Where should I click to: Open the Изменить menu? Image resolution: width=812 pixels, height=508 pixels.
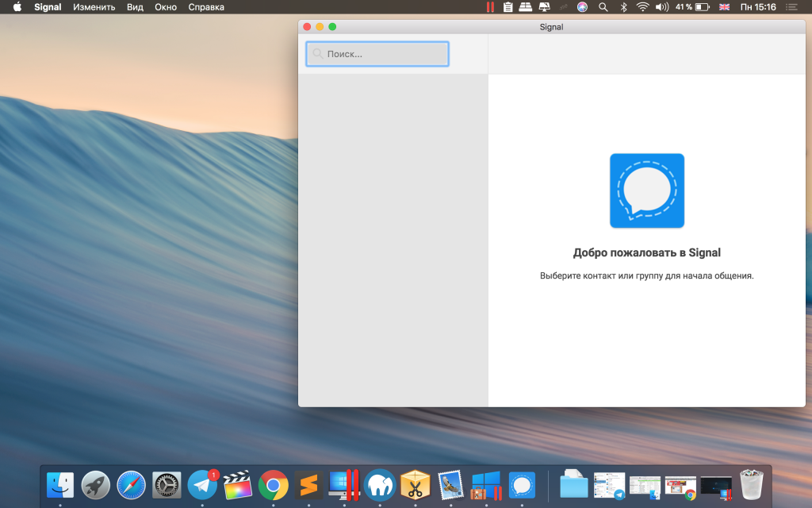coord(94,7)
